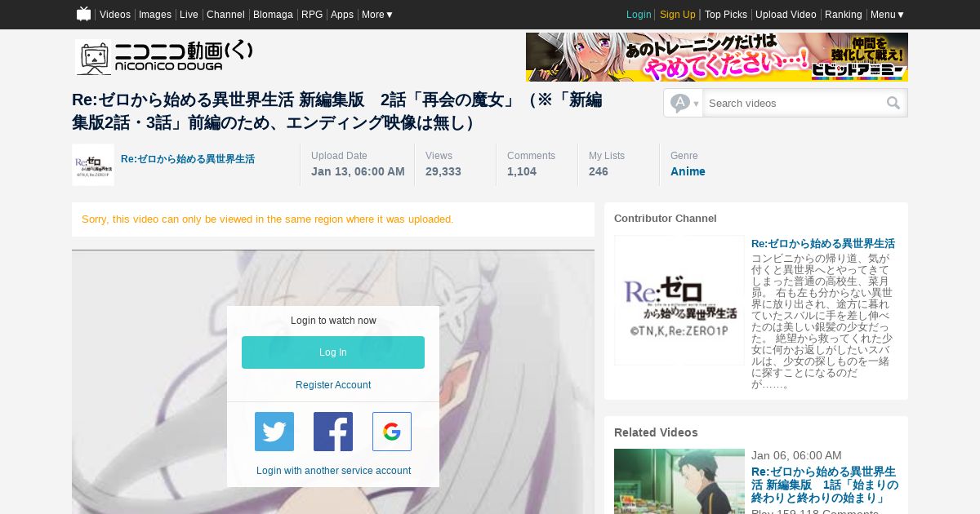This screenshot has width=980, height=514.
Task: Open RPG in the top navigation
Action: (x=312, y=15)
